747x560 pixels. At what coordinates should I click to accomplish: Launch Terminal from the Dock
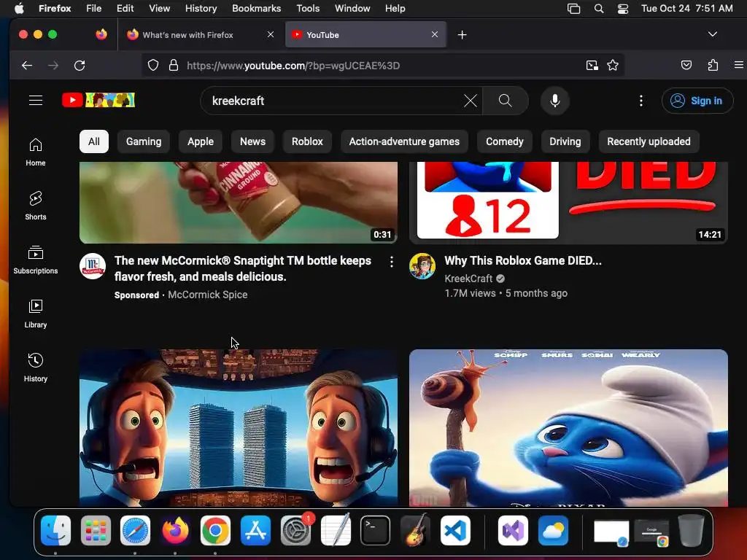[376, 531]
